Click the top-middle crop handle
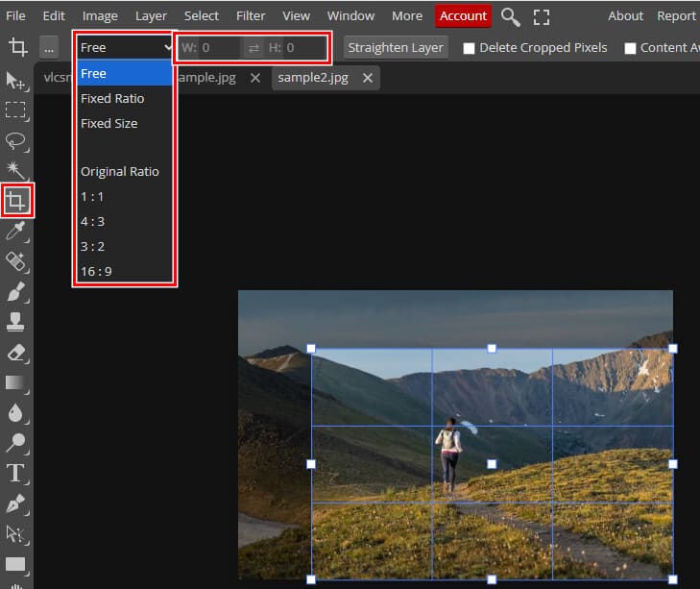The height and width of the screenshot is (589, 700). tap(492, 349)
